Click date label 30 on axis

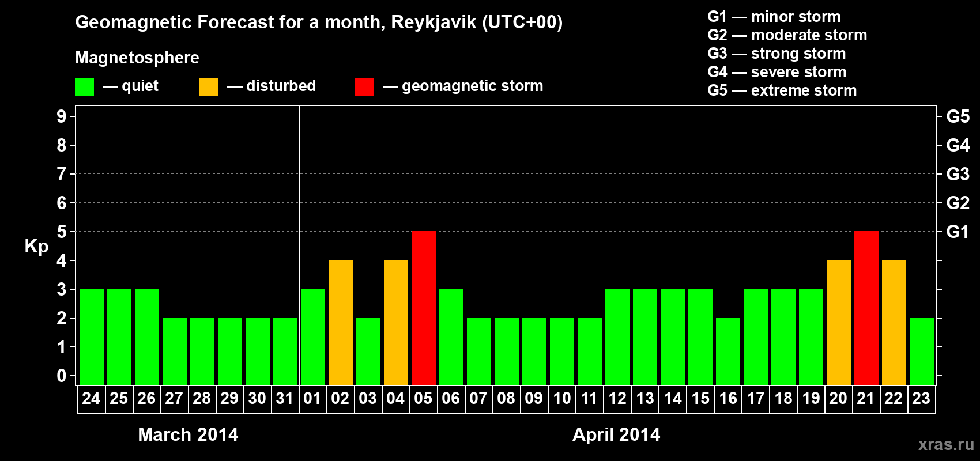point(257,398)
